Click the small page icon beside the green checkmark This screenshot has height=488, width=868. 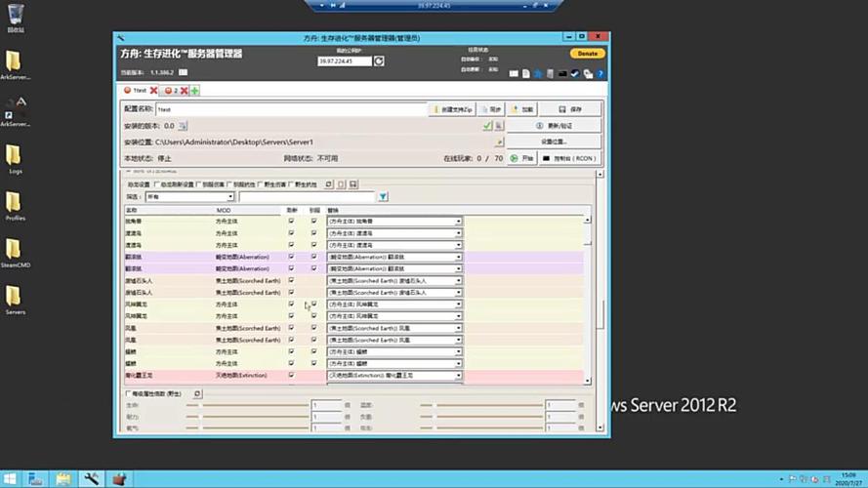click(x=499, y=126)
